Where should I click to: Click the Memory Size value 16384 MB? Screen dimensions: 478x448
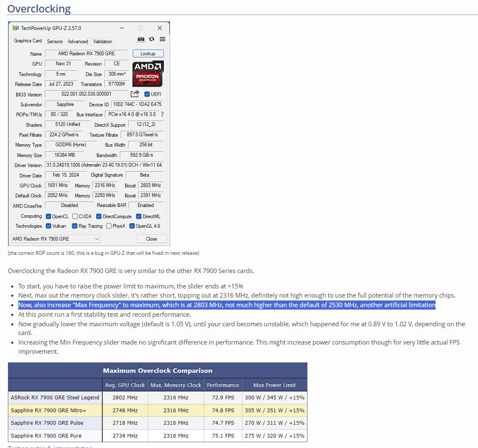[x=64, y=155]
